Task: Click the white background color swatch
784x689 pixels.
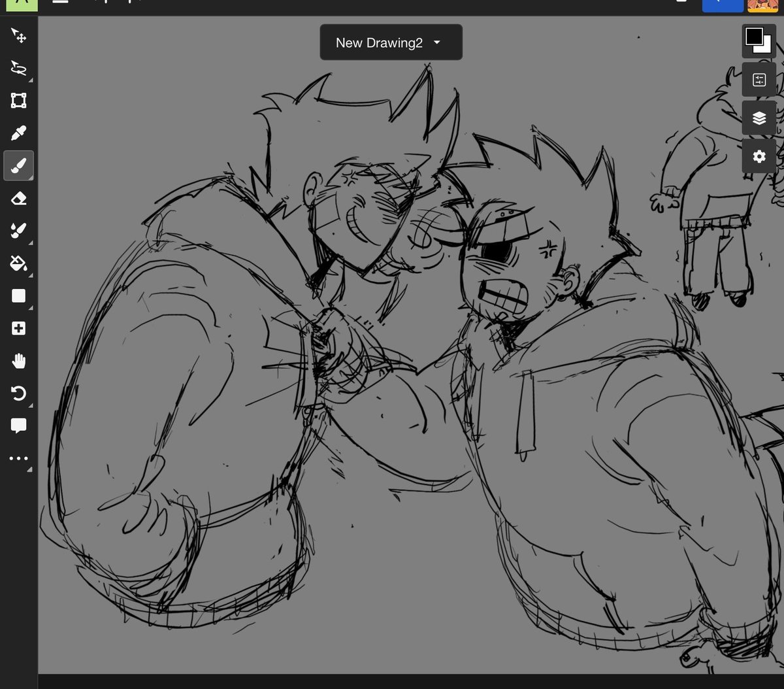Action: 766,48
